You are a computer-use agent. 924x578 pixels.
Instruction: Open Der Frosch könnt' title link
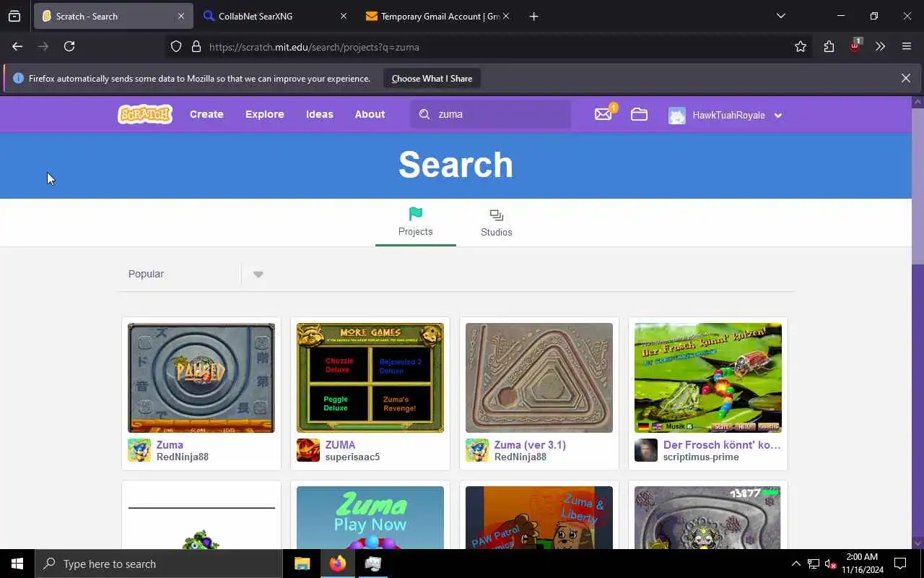click(x=722, y=445)
